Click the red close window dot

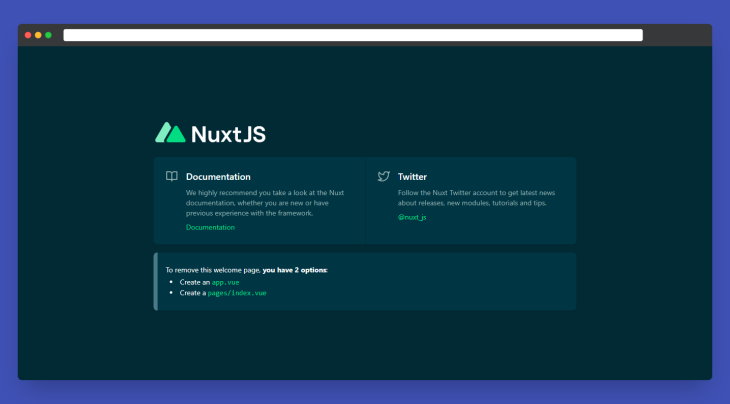(28, 35)
